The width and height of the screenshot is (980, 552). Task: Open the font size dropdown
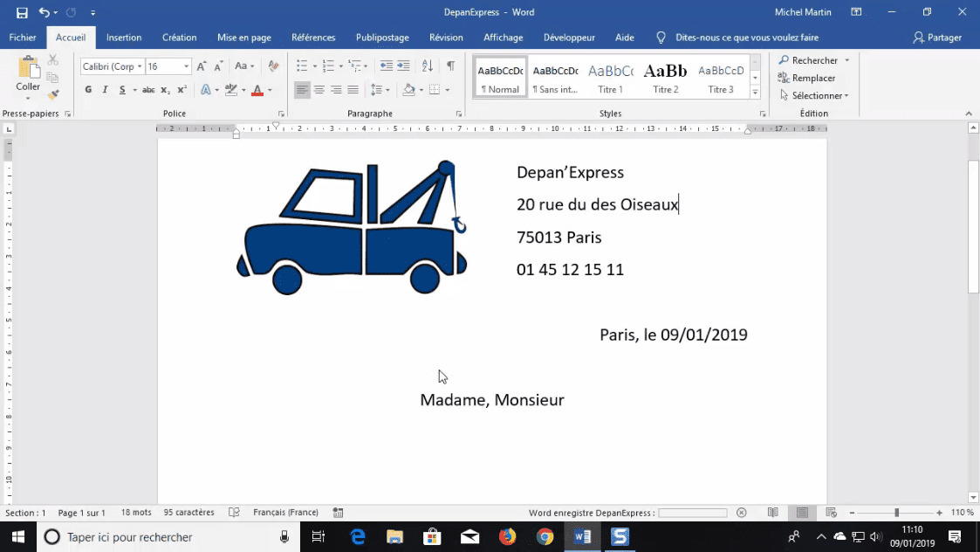[x=186, y=66]
